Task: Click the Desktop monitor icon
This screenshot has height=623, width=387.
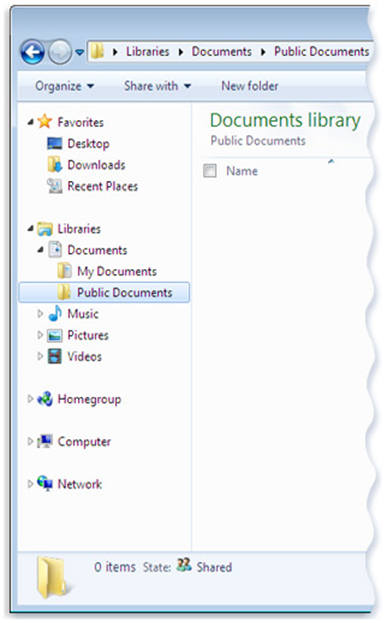Action: pyautogui.click(x=54, y=143)
